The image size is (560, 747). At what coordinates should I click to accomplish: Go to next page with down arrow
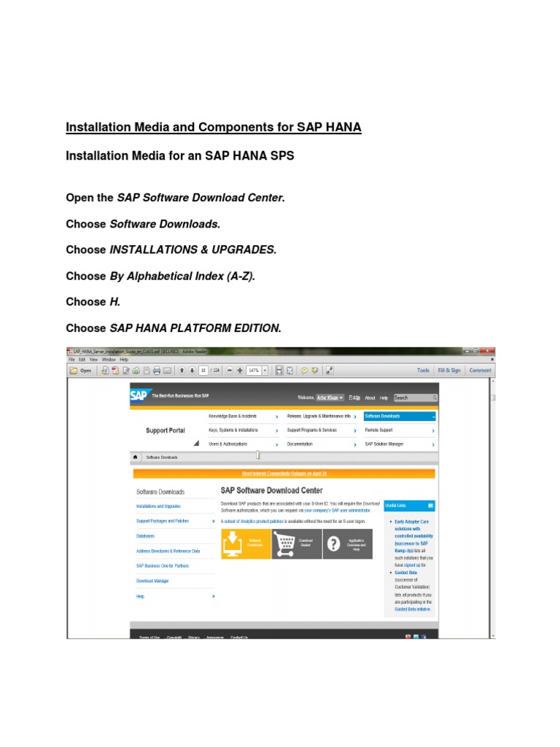click(x=192, y=370)
